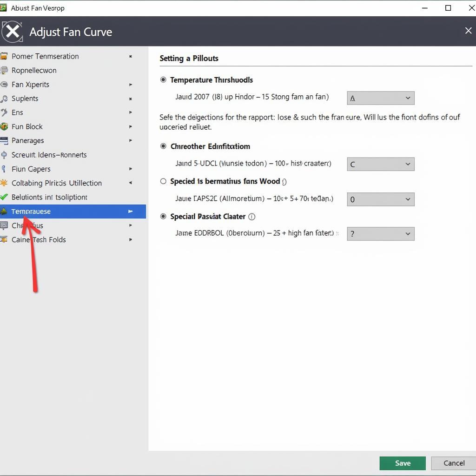
Task: Expand the Fiun Gapers submenu arrow
Action: point(131,169)
